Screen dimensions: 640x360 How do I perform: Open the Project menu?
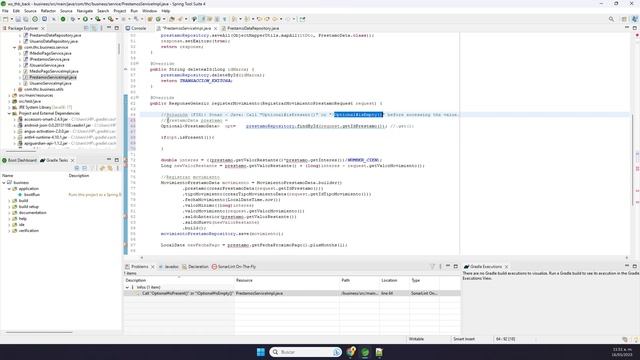pos(120,11)
